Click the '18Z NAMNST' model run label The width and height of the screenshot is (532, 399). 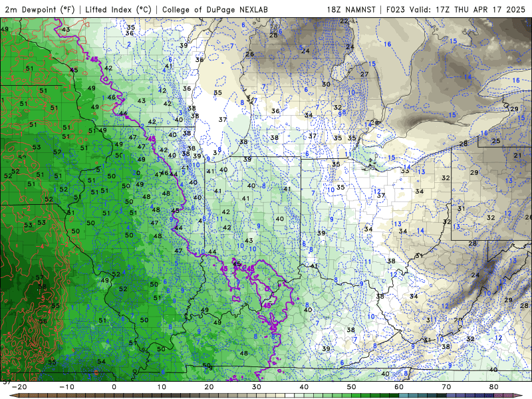pyautogui.click(x=351, y=9)
